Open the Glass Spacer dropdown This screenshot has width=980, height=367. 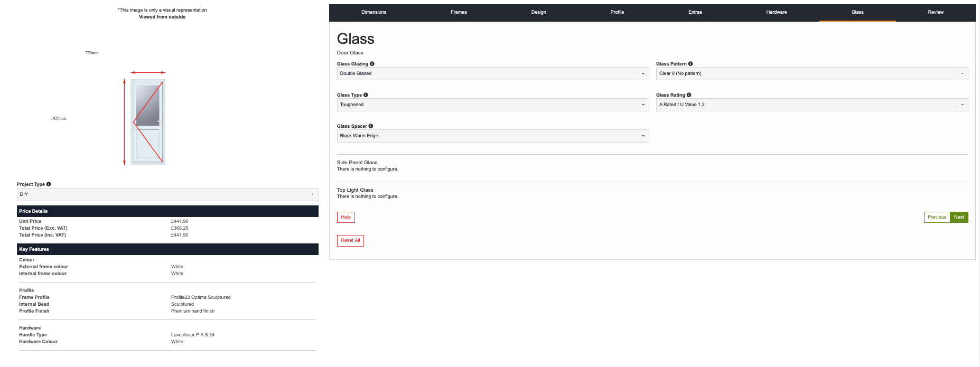pyautogui.click(x=492, y=136)
